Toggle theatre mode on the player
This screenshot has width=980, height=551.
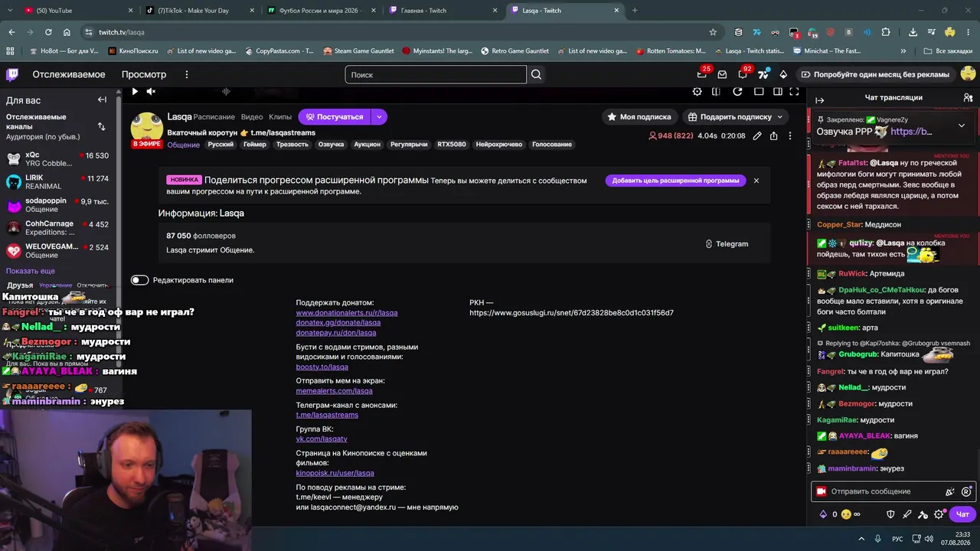[x=777, y=92]
